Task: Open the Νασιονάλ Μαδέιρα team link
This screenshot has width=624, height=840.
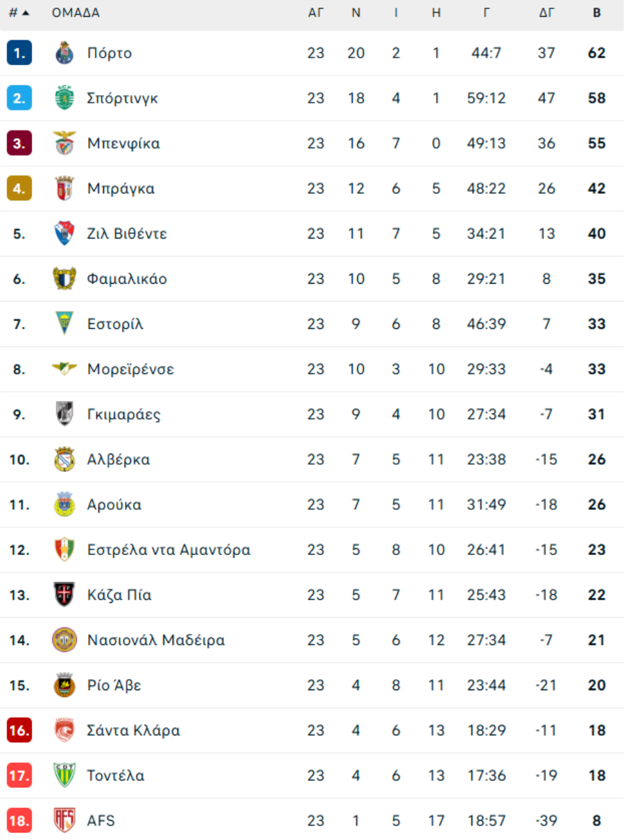Action: pyautogui.click(x=156, y=640)
